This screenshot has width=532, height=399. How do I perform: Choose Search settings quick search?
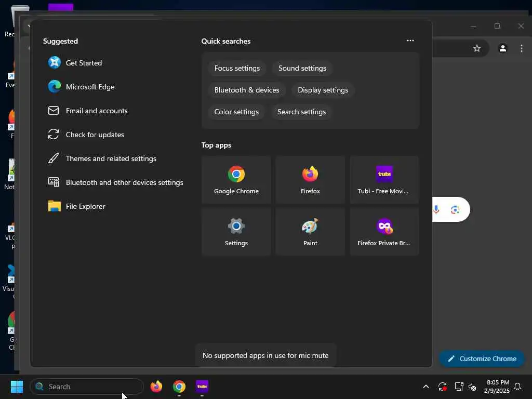tap(301, 112)
